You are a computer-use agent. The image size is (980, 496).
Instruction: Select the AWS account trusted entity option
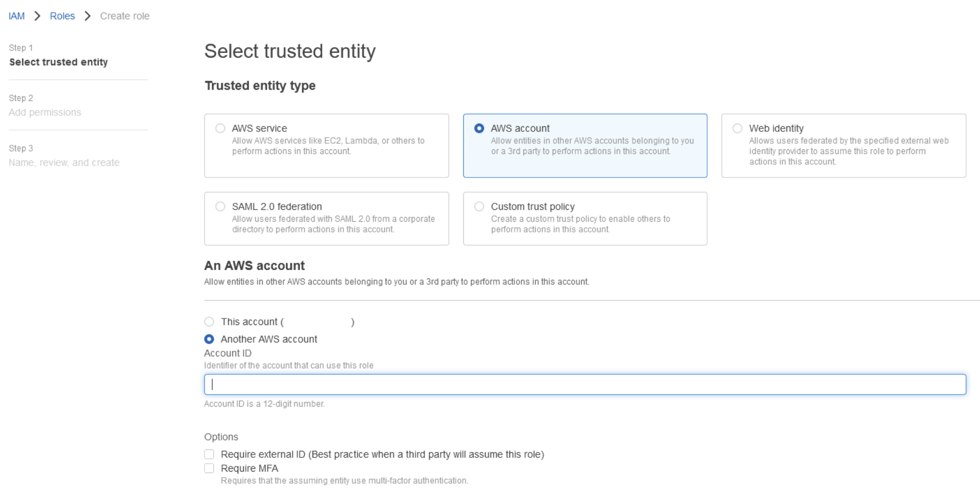[479, 128]
